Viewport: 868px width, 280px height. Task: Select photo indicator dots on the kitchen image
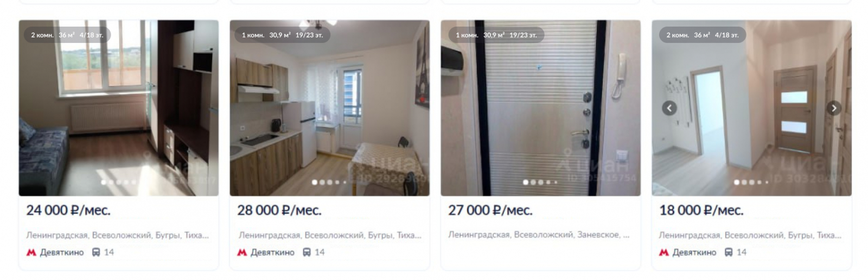tap(329, 182)
